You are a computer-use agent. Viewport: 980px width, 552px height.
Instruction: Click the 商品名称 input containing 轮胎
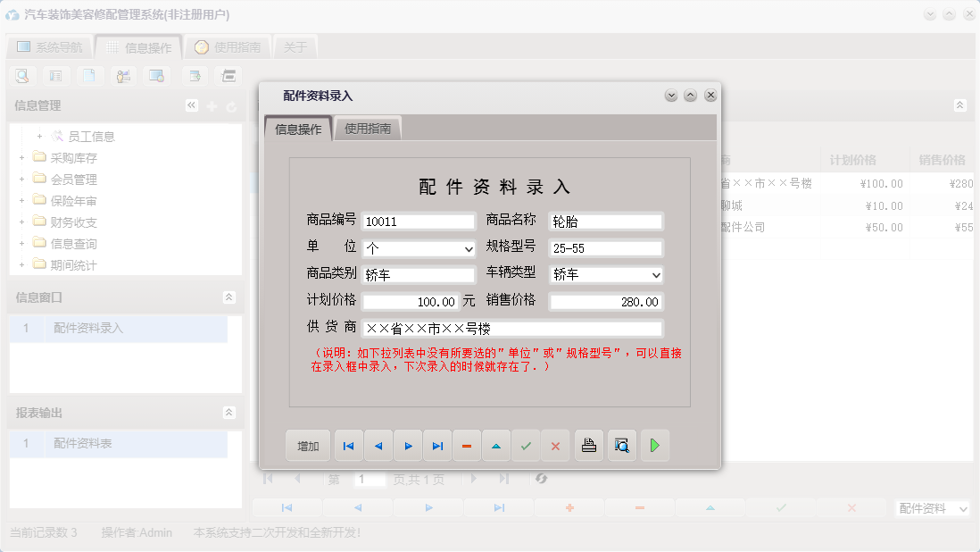605,221
